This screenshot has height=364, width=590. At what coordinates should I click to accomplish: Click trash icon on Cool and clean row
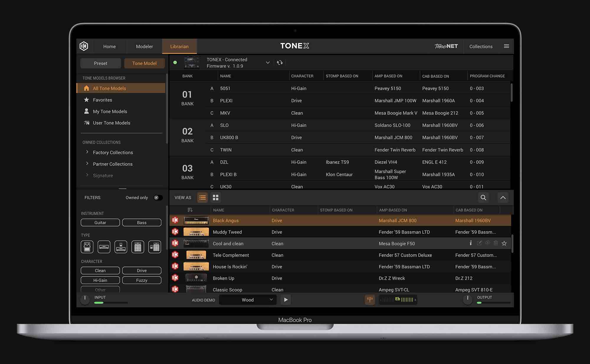coord(496,243)
